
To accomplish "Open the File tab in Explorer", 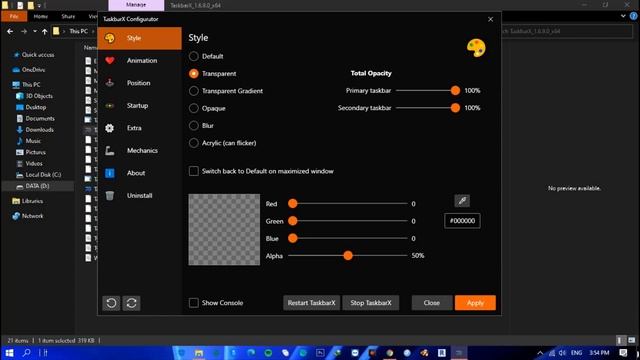I will (14, 16).
